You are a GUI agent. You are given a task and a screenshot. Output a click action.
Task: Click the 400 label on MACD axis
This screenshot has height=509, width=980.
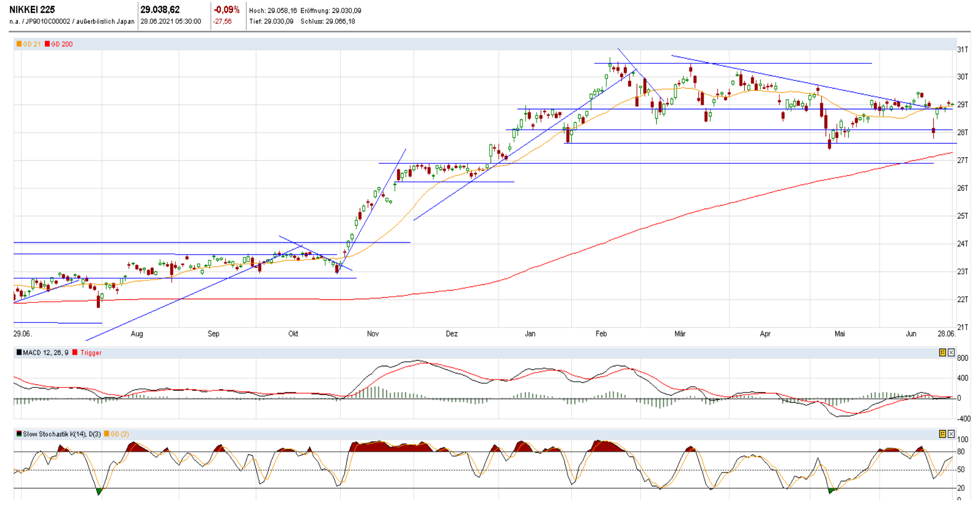tap(962, 378)
